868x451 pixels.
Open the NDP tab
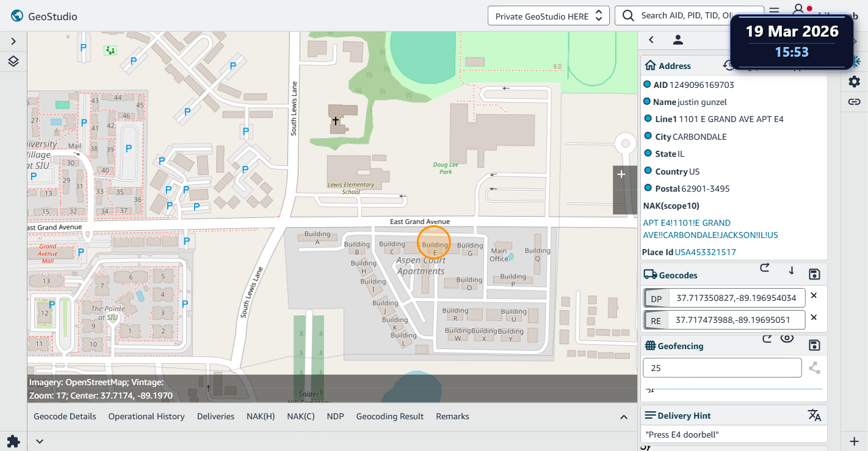point(336,416)
